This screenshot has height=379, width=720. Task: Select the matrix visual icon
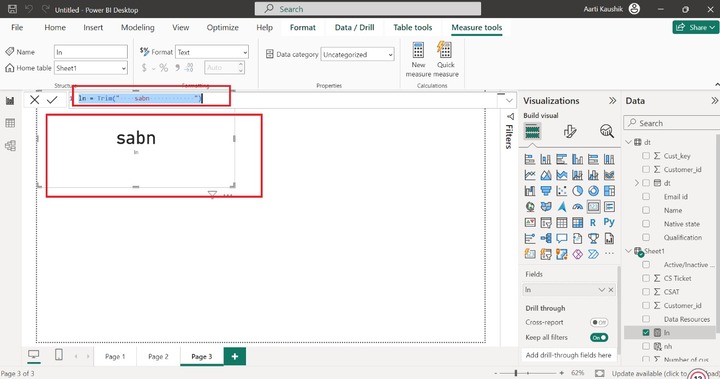(x=577, y=222)
